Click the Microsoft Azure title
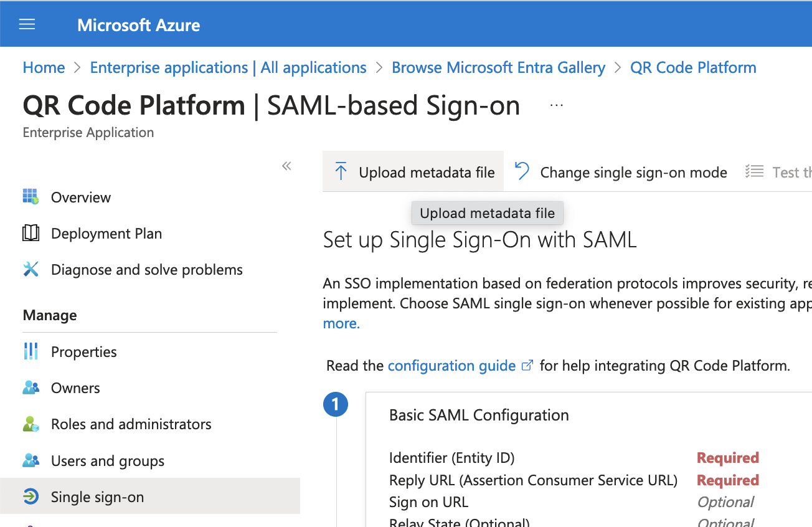 139,26
